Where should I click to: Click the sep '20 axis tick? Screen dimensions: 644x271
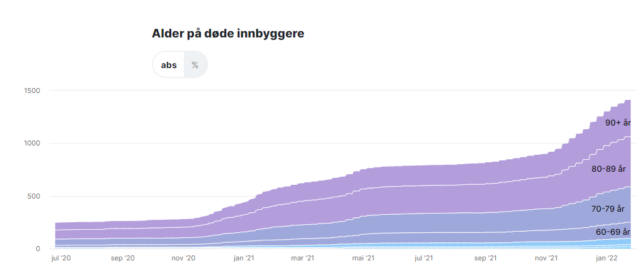121,258
